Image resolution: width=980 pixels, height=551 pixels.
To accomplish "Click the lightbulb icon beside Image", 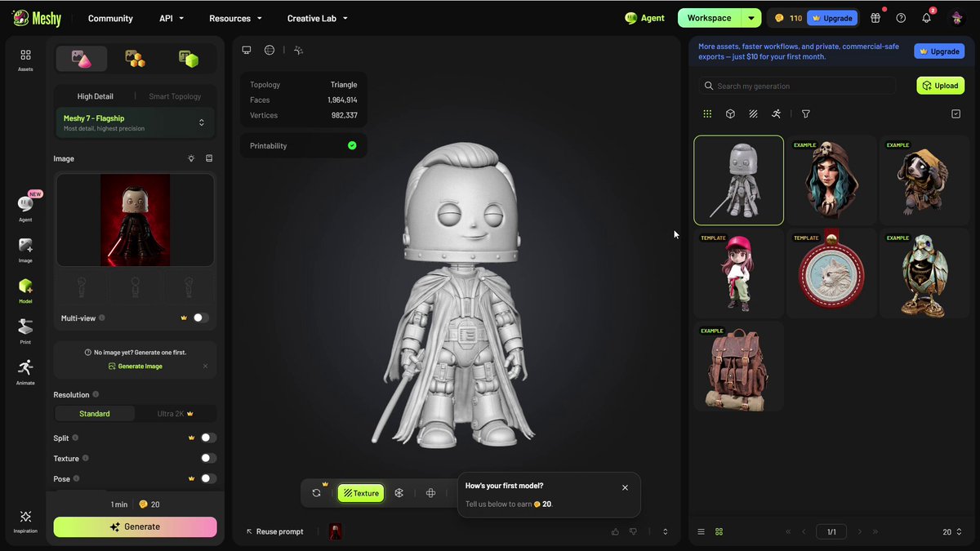I will (191, 158).
